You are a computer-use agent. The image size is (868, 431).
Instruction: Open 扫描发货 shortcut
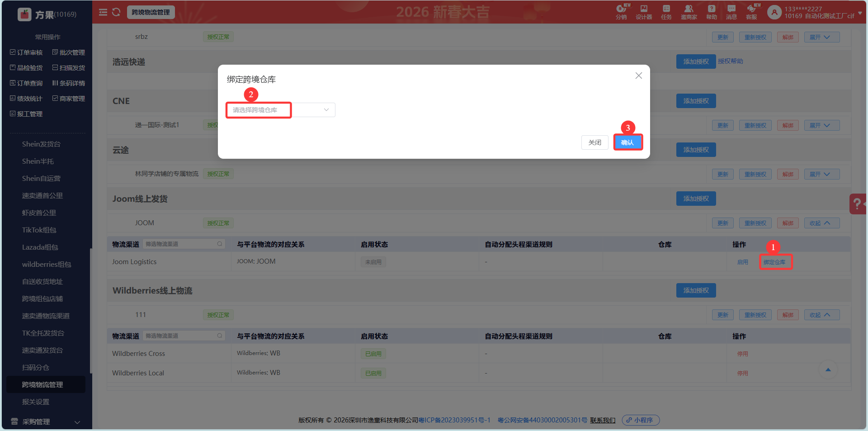tap(69, 68)
